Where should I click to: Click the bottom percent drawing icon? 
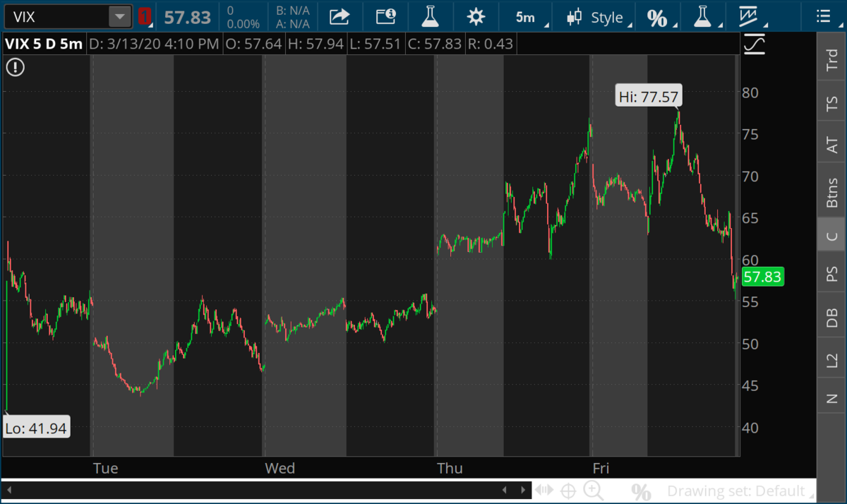[641, 491]
